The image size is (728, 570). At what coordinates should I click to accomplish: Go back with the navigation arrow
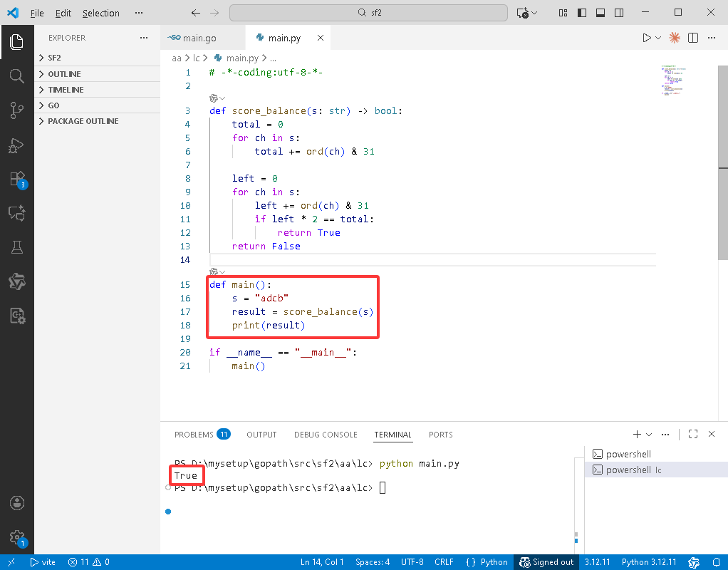coord(196,13)
